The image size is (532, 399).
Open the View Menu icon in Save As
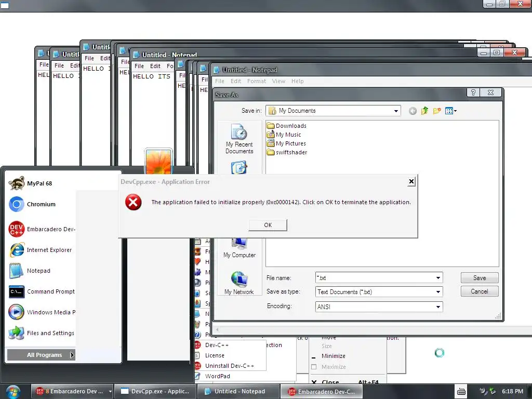click(x=450, y=111)
